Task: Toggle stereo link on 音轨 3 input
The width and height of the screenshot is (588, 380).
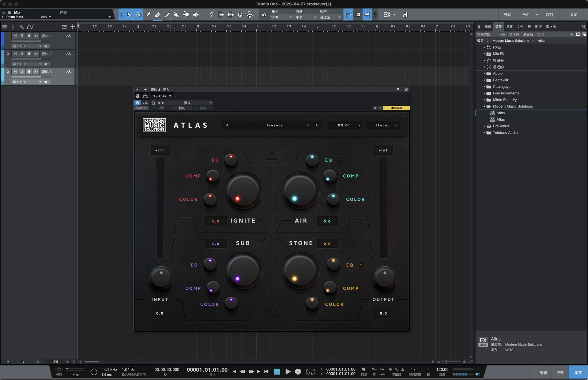Action: coord(47,82)
